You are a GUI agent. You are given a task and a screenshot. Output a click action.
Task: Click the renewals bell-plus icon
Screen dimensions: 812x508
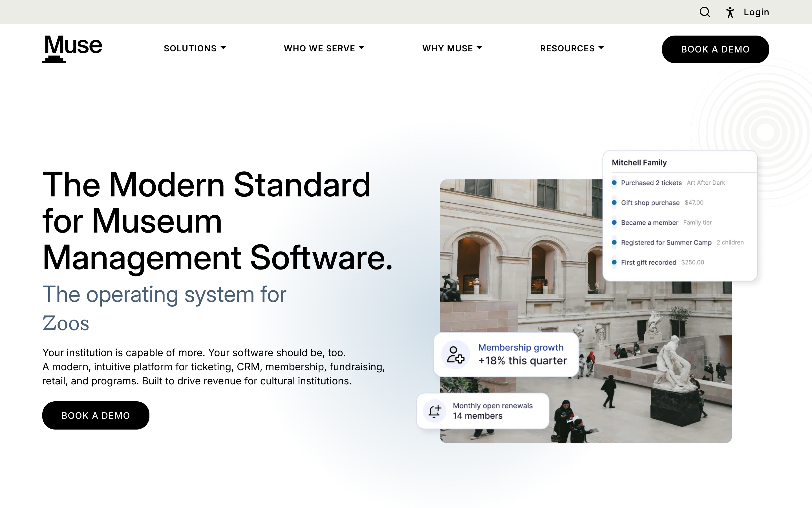tap(434, 411)
